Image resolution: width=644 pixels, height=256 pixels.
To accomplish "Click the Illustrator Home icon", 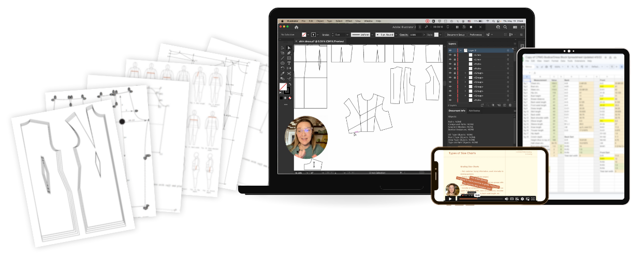I will click(x=297, y=27).
